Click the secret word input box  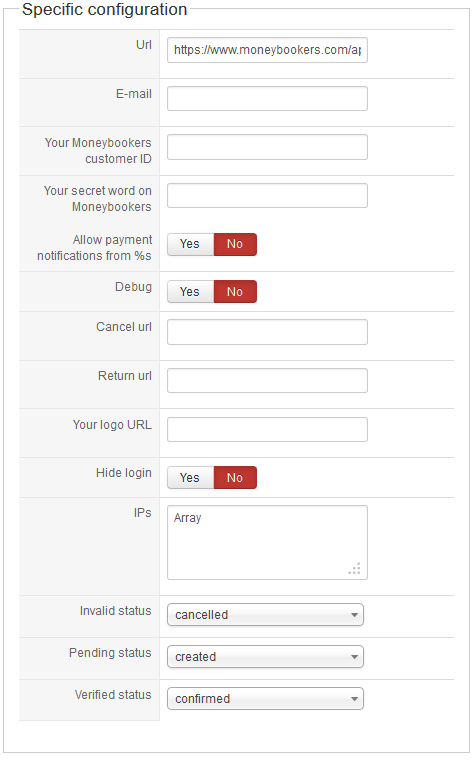pos(267,195)
